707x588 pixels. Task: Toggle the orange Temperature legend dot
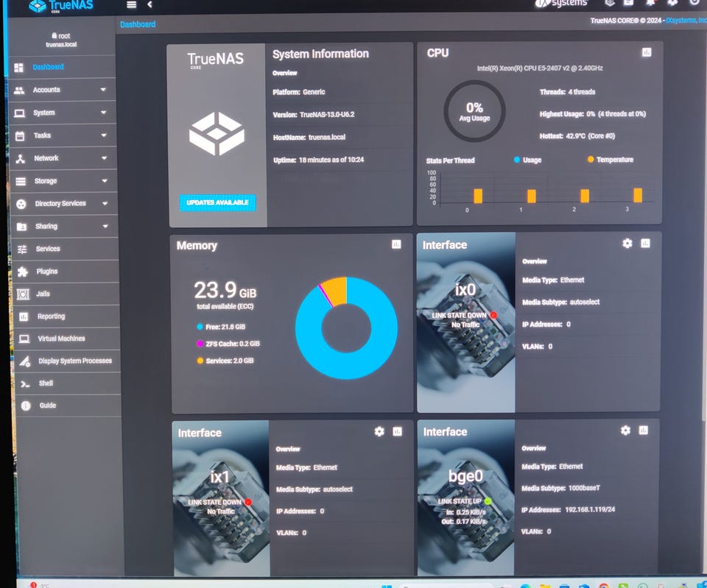[590, 159]
